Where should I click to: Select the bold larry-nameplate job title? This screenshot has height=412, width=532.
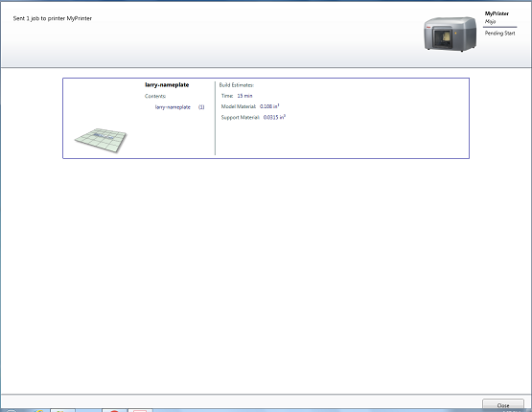pyautogui.click(x=167, y=84)
